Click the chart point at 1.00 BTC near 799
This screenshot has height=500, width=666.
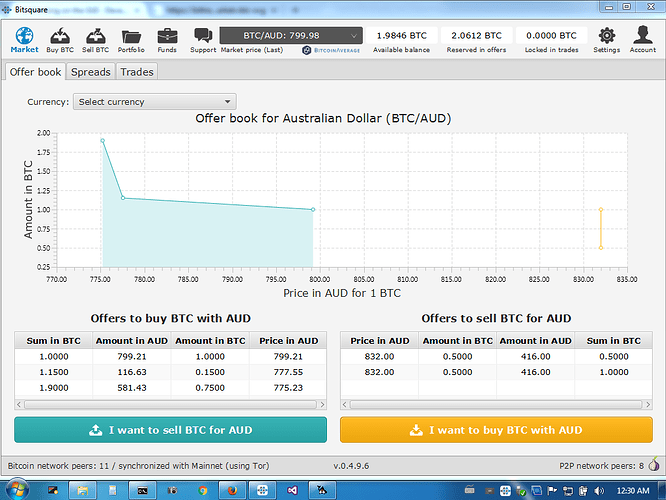(x=313, y=209)
